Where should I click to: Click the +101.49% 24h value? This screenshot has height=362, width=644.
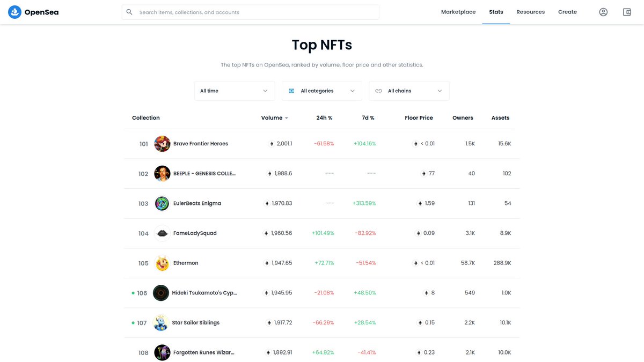[323, 233]
